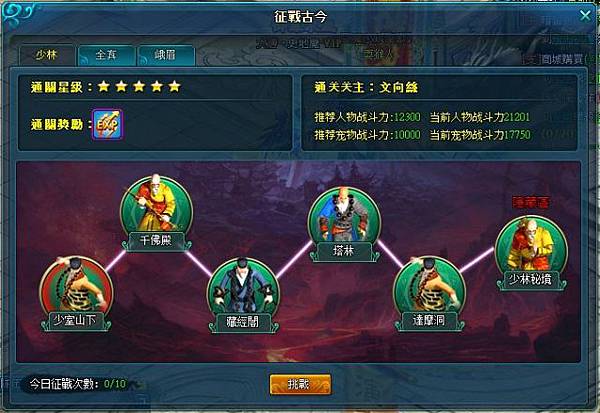Click the 推荐人物战斗力 value 12300

[407, 117]
